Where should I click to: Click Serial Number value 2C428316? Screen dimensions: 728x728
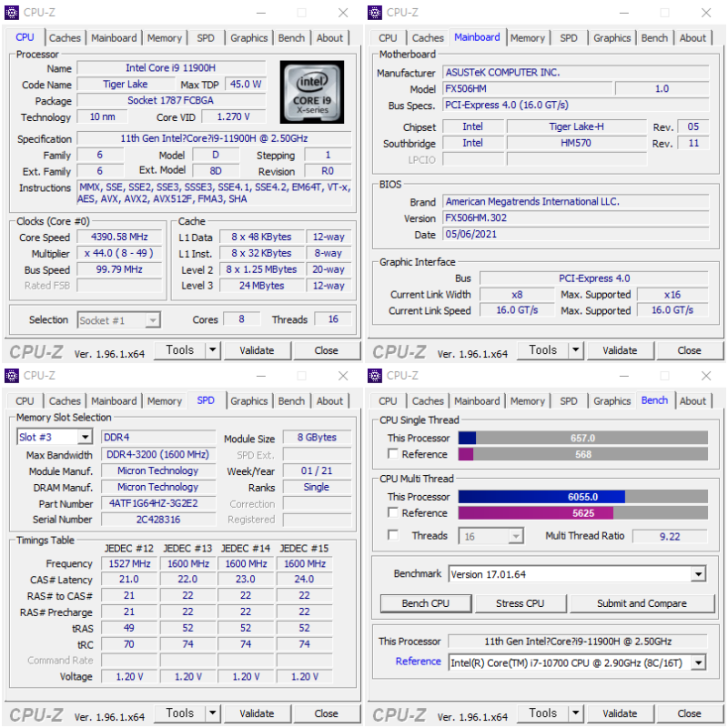tap(157, 520)
